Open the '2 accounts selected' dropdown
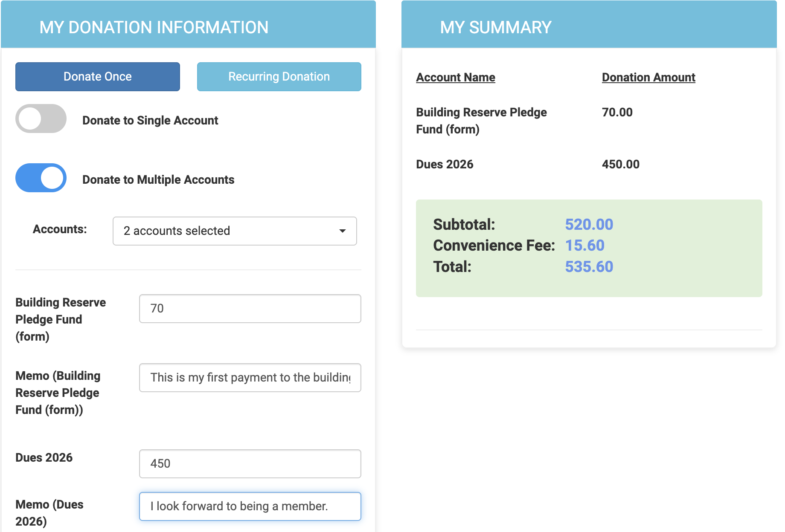This screenshot has width=785, height=532. 226,231
